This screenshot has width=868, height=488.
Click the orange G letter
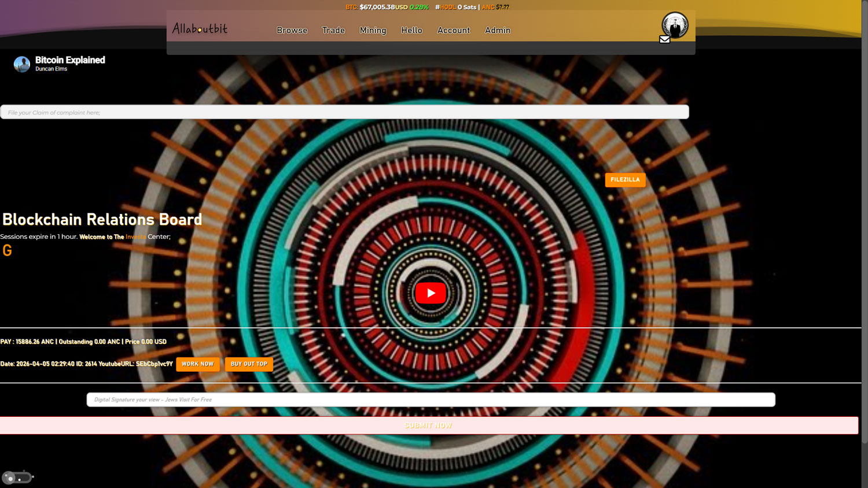pos(7,250)
